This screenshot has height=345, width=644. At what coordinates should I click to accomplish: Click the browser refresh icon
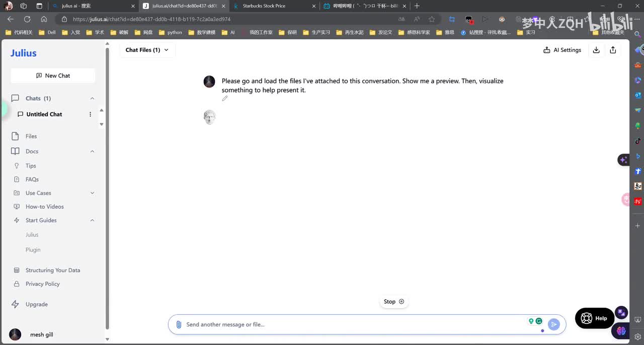(27, 19)
